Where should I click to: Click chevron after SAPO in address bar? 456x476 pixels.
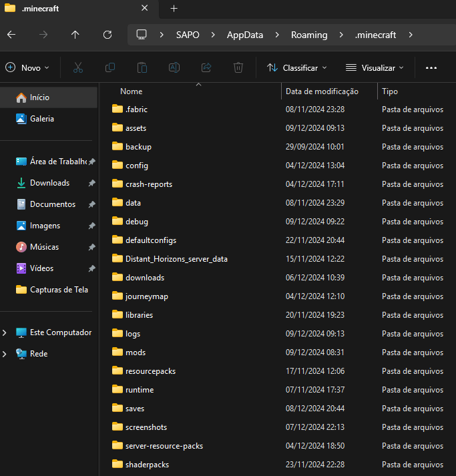(x=213, y=35)
